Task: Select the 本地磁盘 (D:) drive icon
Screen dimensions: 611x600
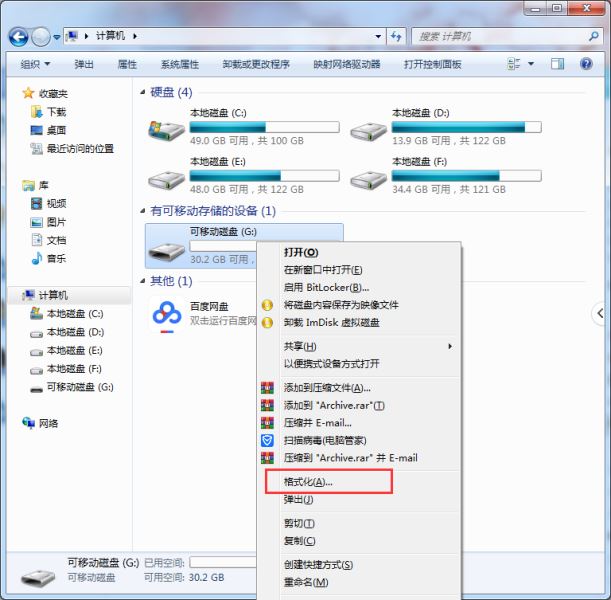Action: pos(369,132)
